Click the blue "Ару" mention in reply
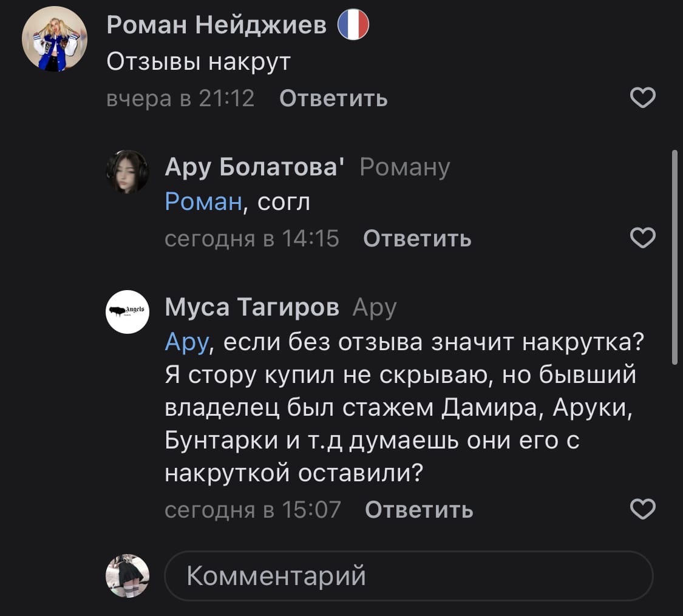683x616 pixels. tap(186, 343)
